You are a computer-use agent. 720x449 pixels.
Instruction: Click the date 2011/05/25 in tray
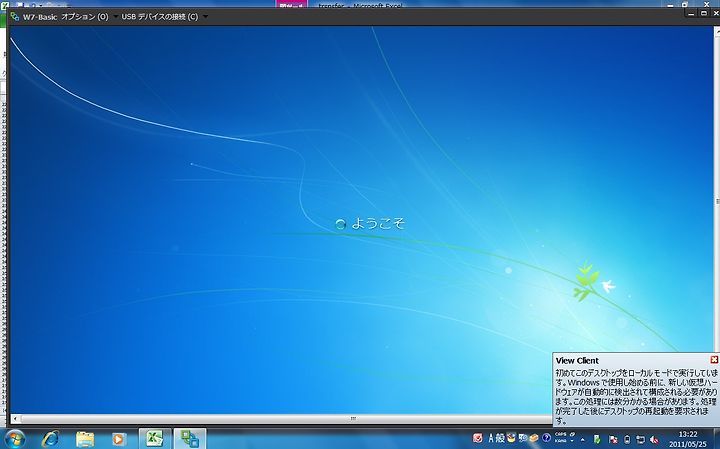[x=688, y=444]
